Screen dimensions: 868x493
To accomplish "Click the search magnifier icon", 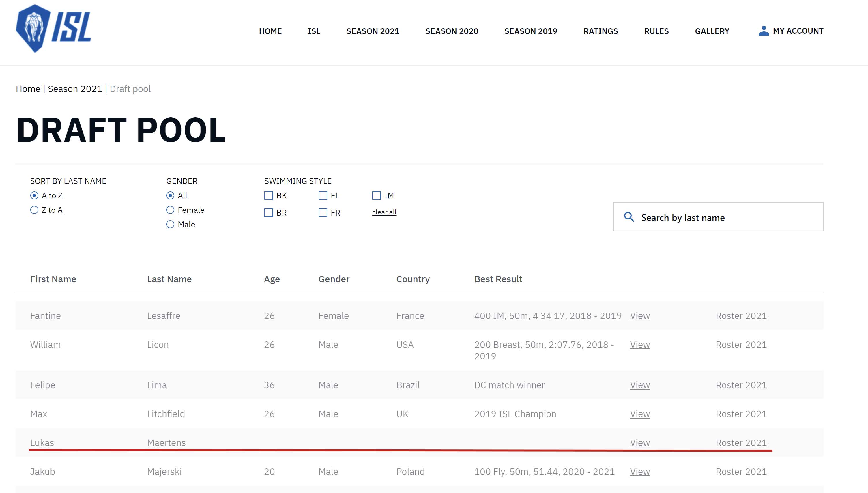I will (628, 217).
